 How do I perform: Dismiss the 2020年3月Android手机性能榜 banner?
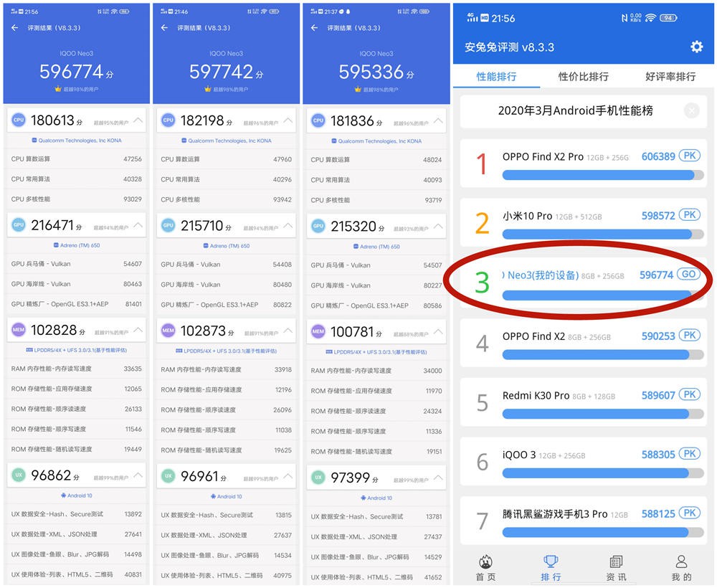(x=692, y=110)
